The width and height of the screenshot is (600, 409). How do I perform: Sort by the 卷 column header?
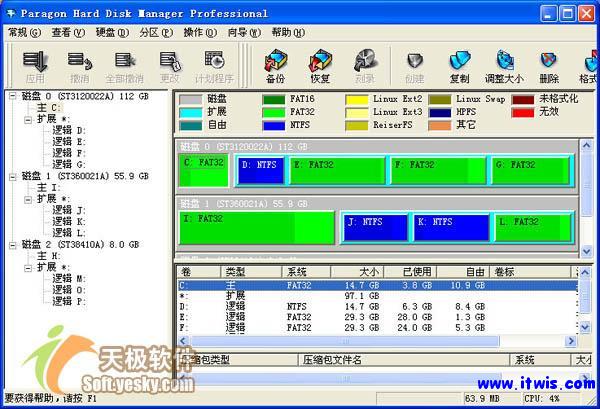(199, 272)
